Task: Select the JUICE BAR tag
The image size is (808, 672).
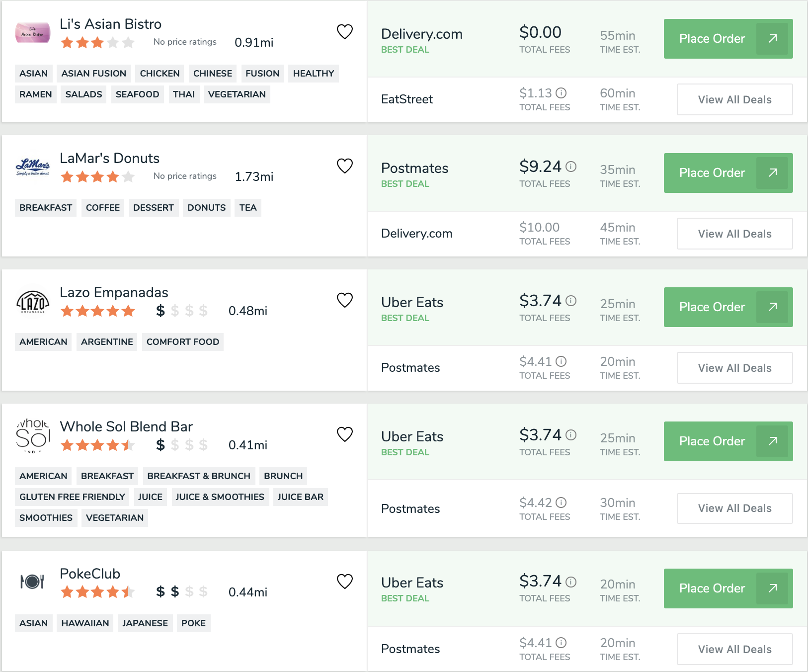Action: click(x=301, y=497)
